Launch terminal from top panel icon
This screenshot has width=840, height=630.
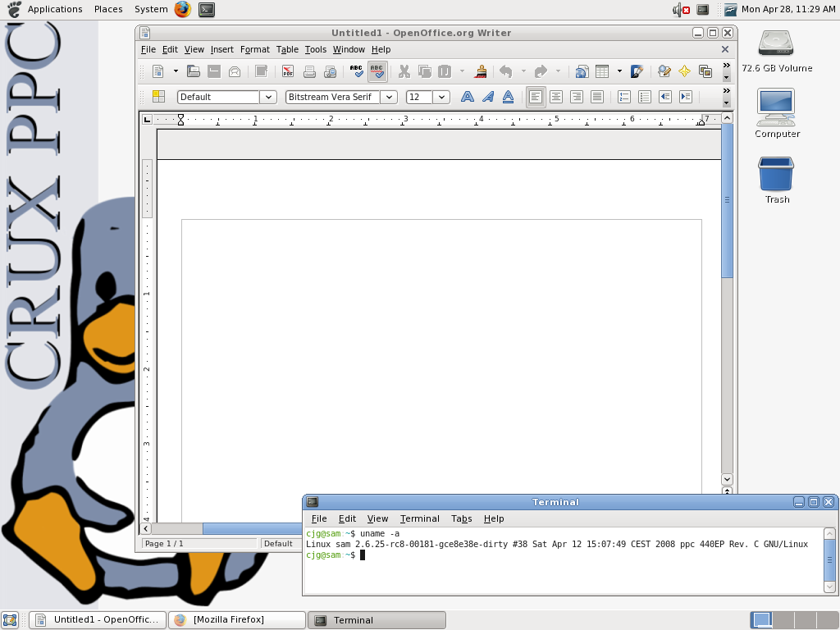click(207, 9)
